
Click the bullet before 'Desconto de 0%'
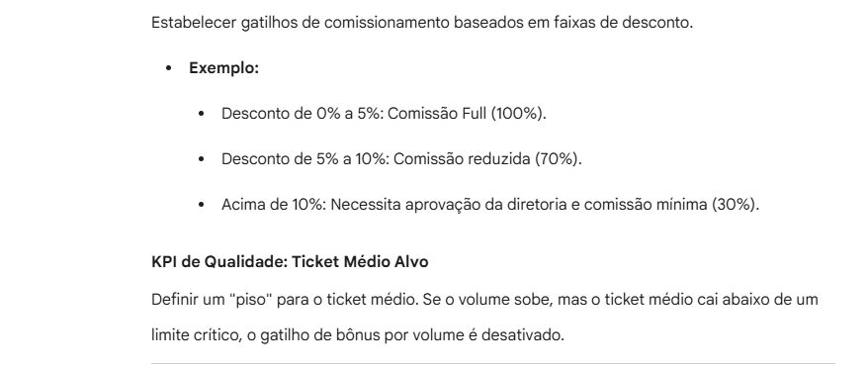click(x=201, y=114)
